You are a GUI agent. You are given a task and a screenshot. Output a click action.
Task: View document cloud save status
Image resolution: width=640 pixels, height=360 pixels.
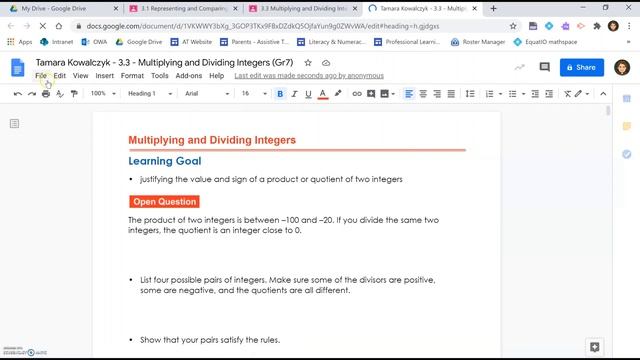tap(326, 63)
